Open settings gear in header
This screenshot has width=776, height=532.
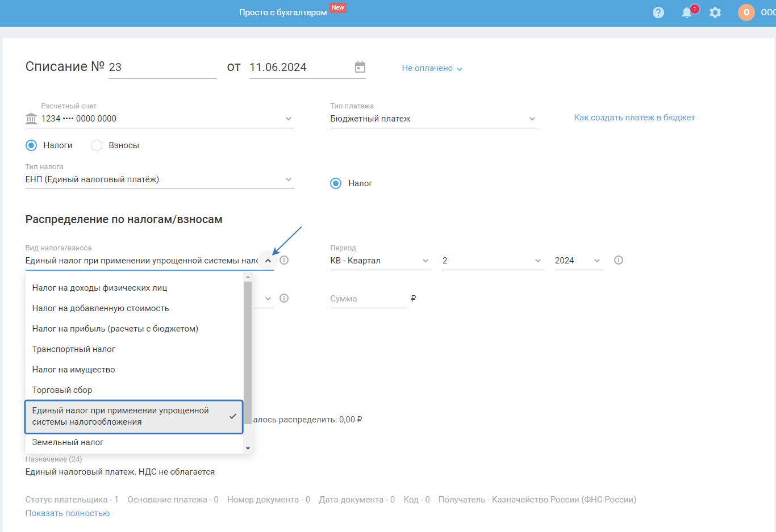tap(715, 12)
